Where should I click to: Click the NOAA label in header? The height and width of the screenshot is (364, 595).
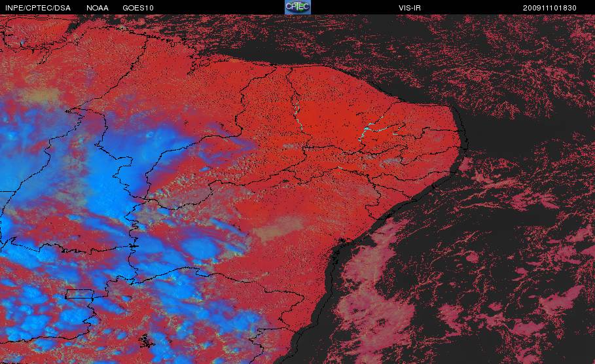[x=98, y=8]
